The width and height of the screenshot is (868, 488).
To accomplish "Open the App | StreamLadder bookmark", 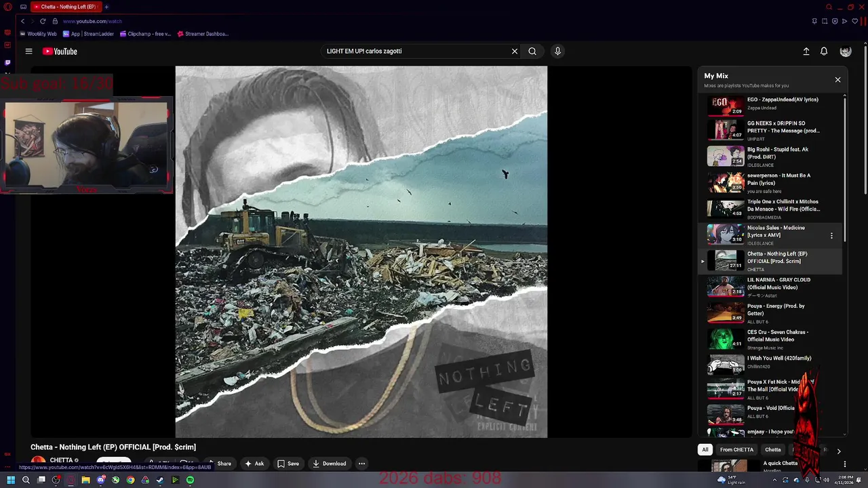I will click(x=88, y=34).
